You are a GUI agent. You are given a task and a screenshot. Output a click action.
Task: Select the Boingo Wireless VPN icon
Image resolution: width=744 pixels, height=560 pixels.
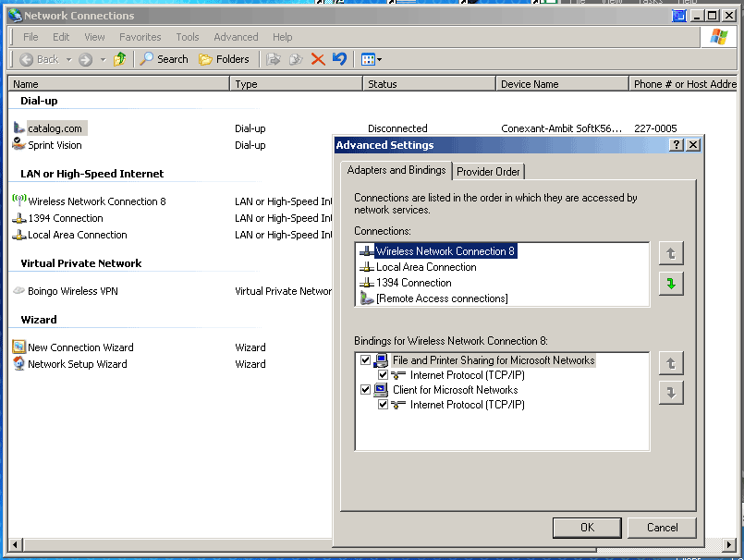pyautogui.click(x=19, y=291)
